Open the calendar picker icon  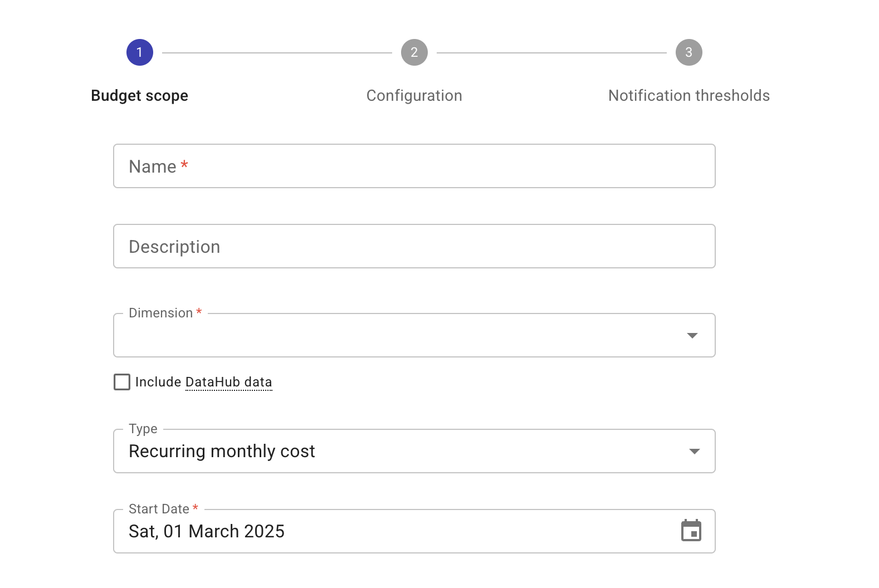pyautogui.click(x=691, y=531)
